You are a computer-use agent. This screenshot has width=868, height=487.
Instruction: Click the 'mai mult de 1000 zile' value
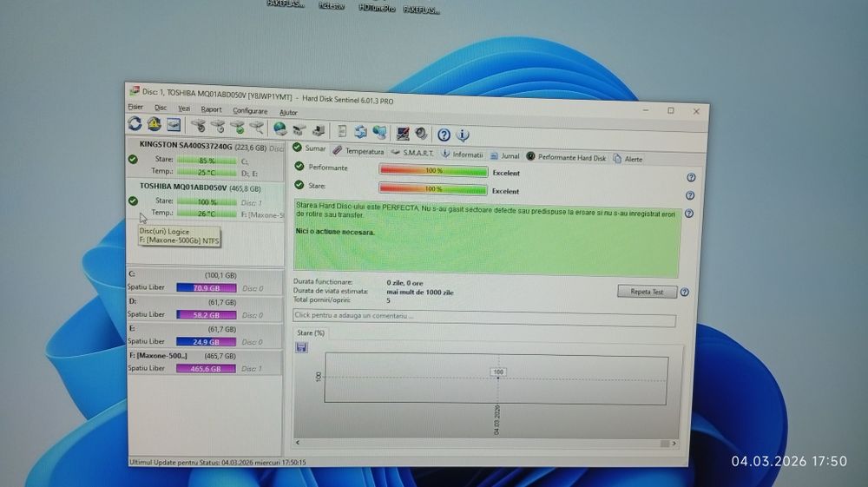pyautogui.click(x=420, y=293)
